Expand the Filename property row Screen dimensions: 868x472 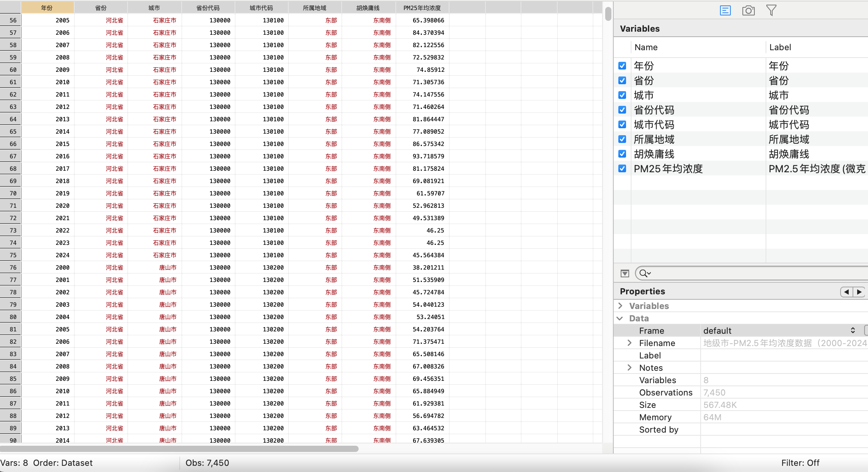(630, 343)
